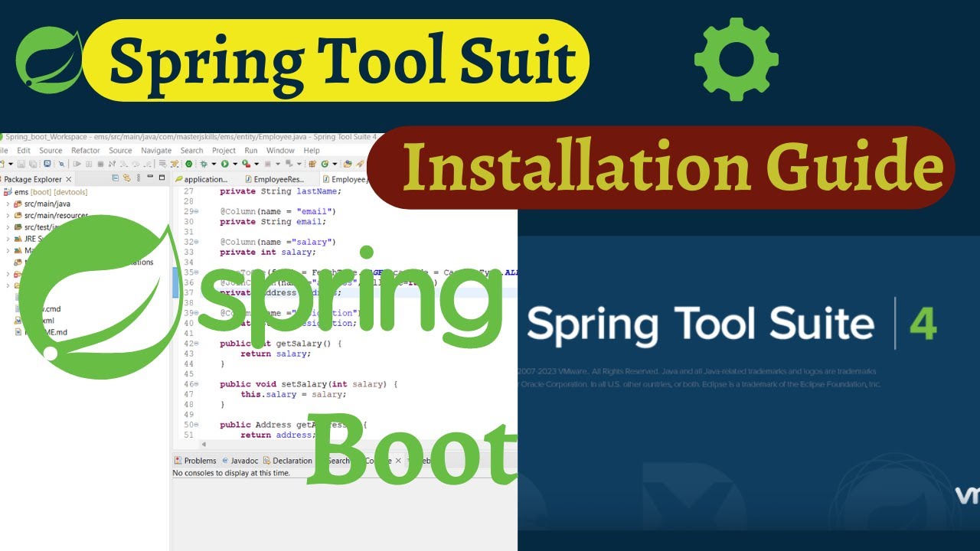Switch to the Declaration tab

pyautogui.click(x=287, y=461)
